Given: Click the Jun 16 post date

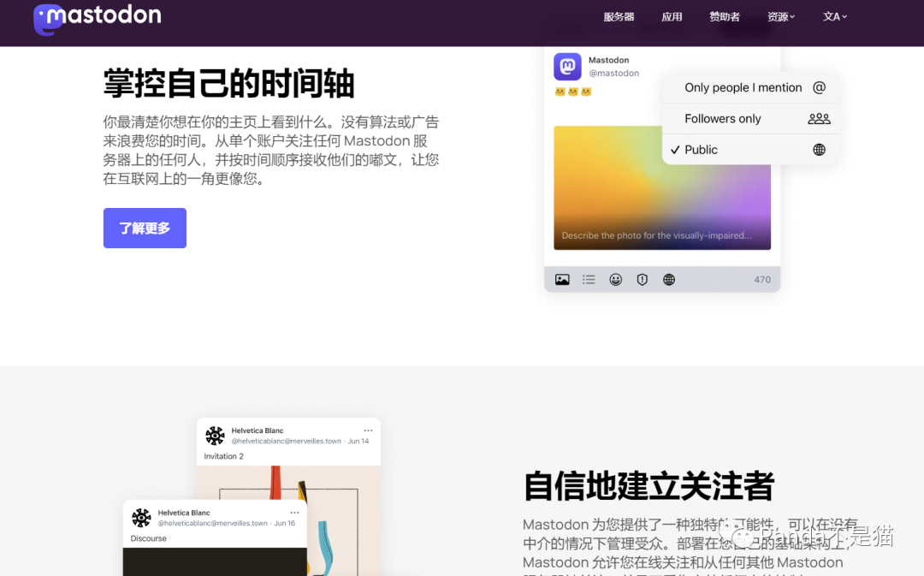Looking at the screenshot, I should (285, 523).
